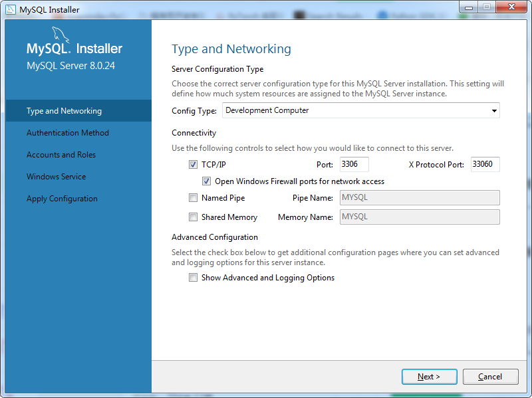Screen dimensions: 532x398
Task: Click the MySQL dolphin logo
Action: pos(61,35)
